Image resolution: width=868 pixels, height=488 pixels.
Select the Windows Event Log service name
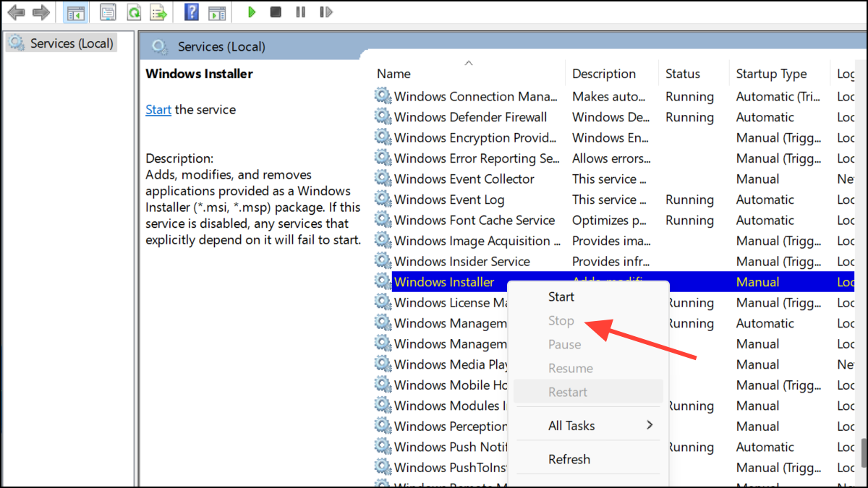click(x=449, y=200)
